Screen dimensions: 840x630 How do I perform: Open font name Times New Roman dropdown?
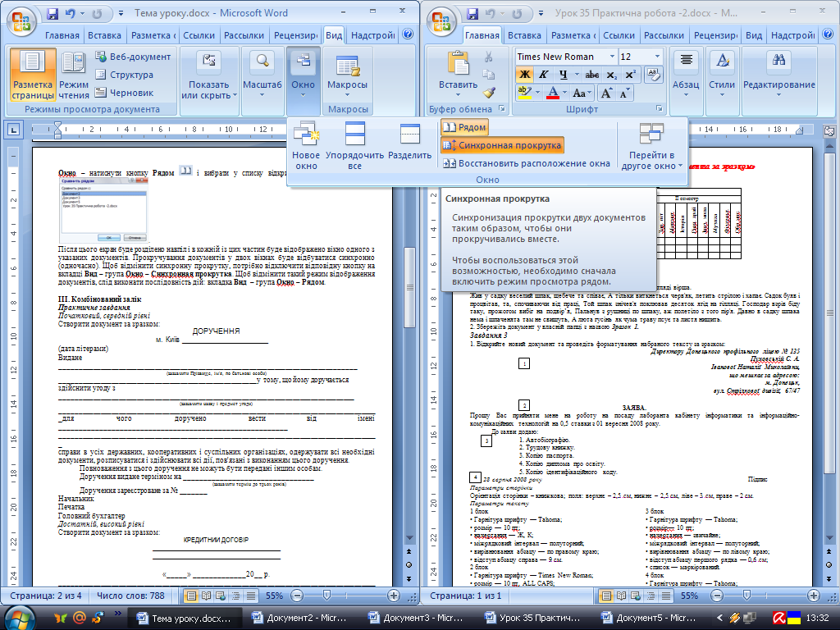(612, 57)
